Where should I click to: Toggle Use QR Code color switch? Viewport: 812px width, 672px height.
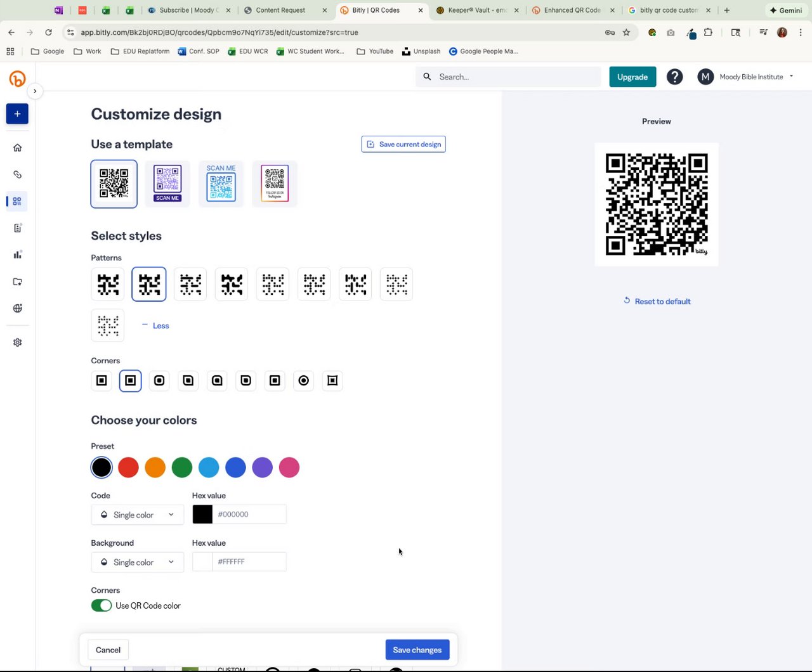pos(101,605)
